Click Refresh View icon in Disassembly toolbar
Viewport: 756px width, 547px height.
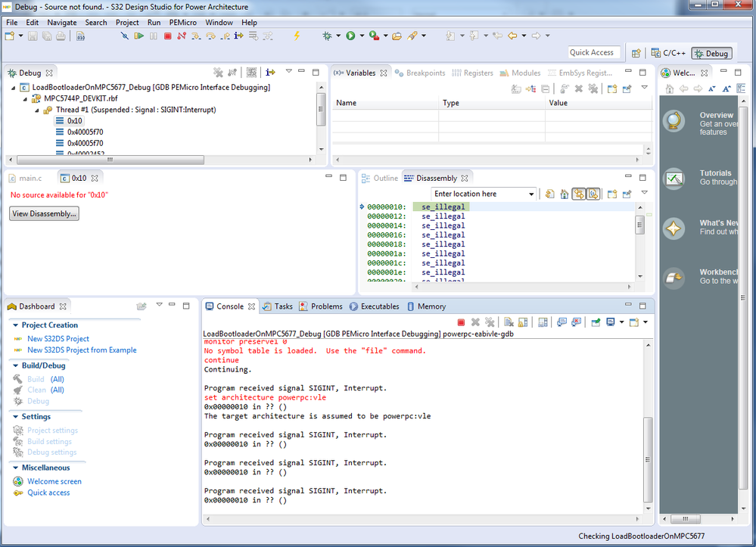pos(549,194)
